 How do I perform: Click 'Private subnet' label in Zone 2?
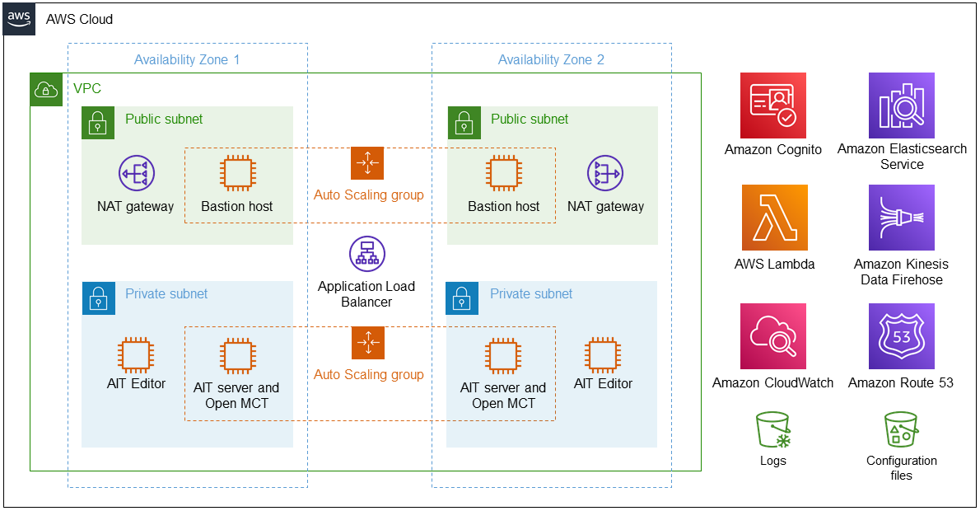531,294
